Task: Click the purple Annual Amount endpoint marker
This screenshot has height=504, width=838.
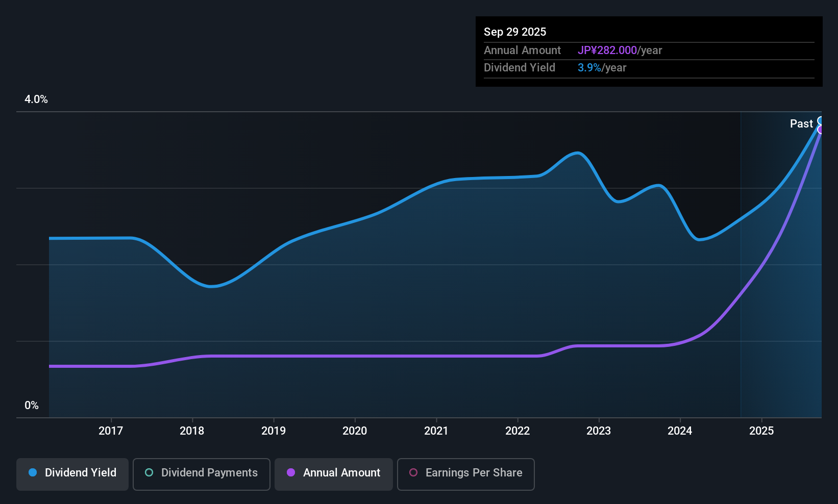Action: [821, 130]
